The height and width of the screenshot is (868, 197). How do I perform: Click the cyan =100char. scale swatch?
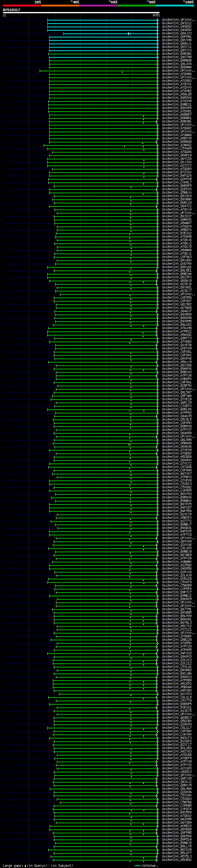tap(137, 865)
